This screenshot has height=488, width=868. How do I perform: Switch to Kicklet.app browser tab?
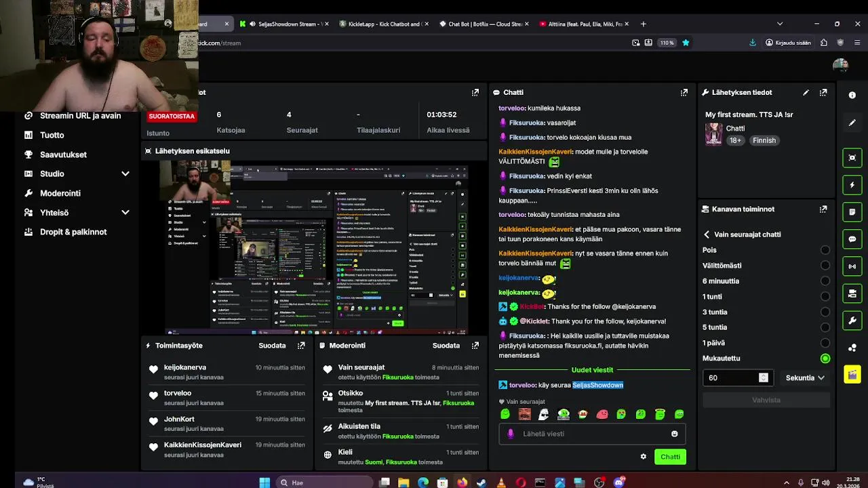pos(383,24)
